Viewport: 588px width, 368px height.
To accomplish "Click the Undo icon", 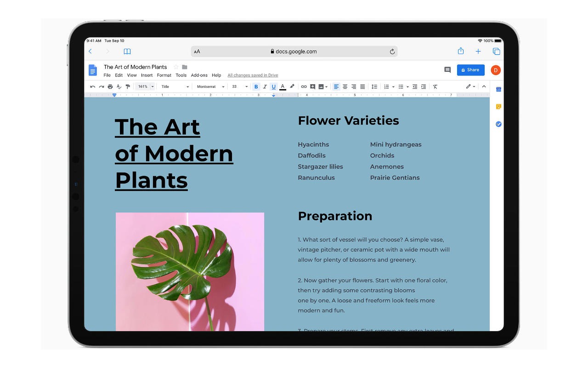I will click(x=91, y=86).
